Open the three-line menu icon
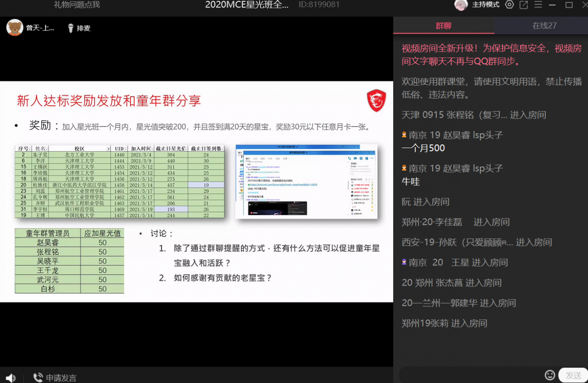The image size is (588, 383). (x=538, y=5)
